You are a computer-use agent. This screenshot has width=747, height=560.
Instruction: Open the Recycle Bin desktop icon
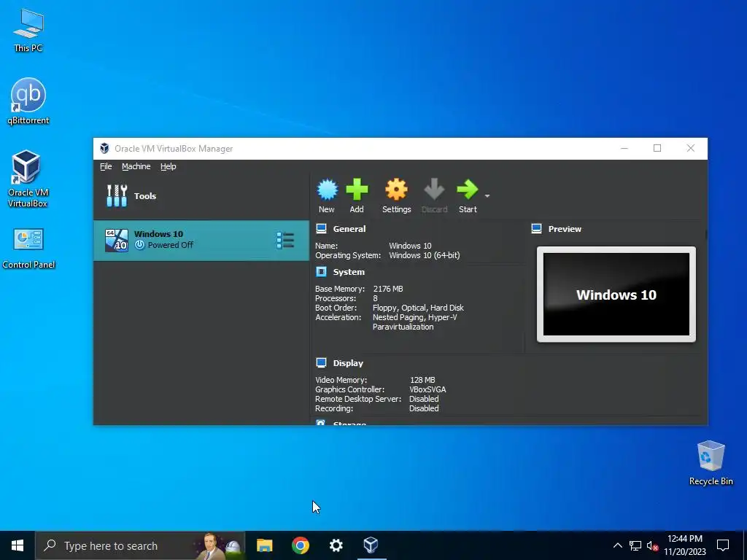click(x=711, y=462)
